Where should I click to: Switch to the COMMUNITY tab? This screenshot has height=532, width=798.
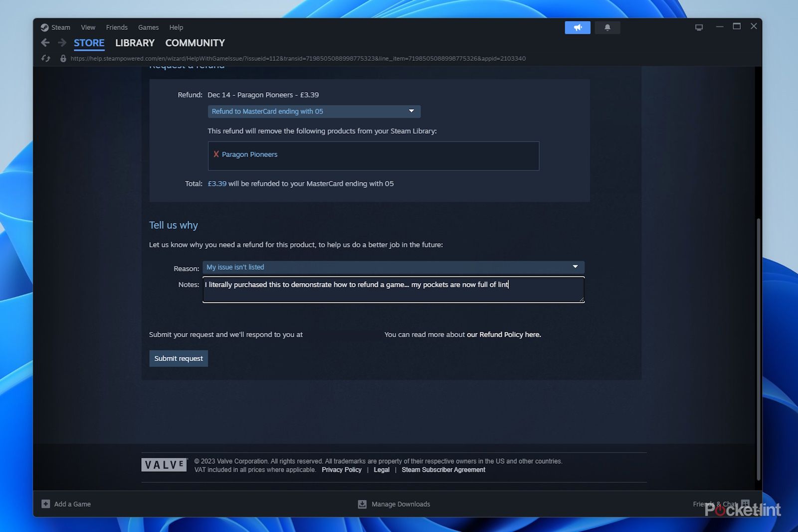195,43
